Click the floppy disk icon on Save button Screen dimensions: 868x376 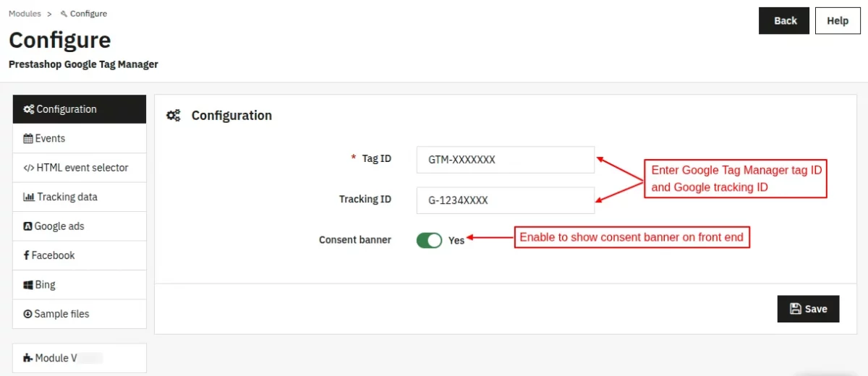click(796, 309)
